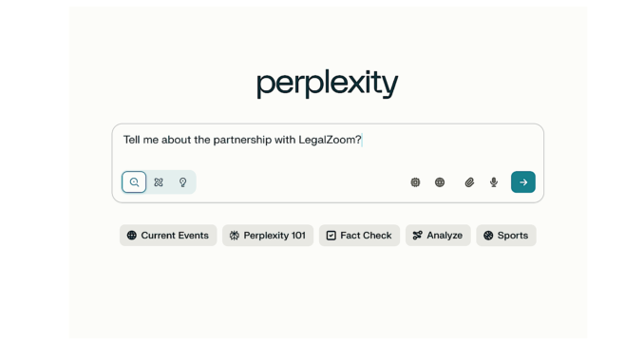Screen dimensions: 644x362
Task: Select the Search mode magnifier icon
Action: pyautogui.click(x=134, y=182)
